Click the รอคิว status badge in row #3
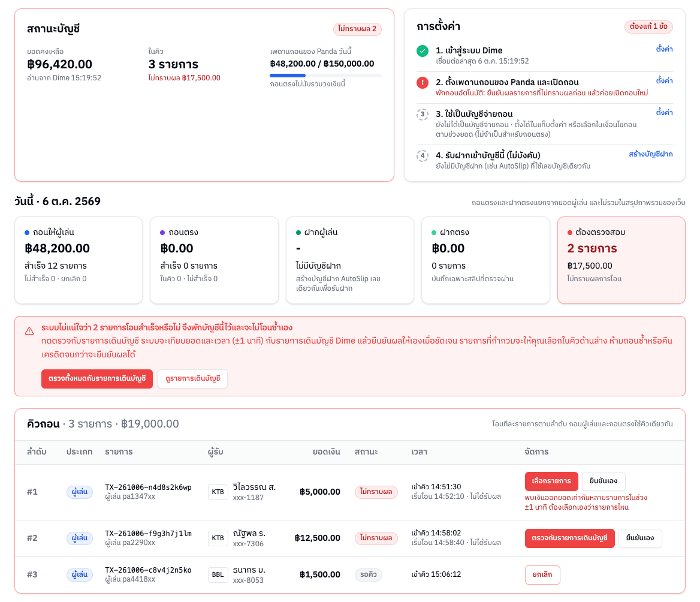 369,574
